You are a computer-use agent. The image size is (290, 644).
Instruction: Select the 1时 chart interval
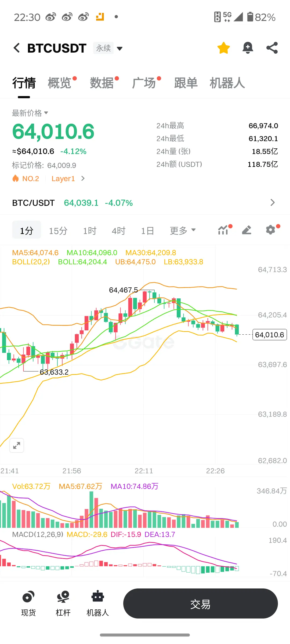point(89,230)
